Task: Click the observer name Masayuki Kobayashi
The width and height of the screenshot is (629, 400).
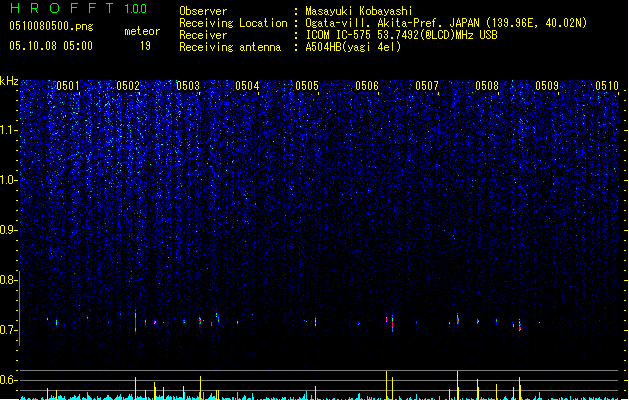Action: tap(359, 11)
